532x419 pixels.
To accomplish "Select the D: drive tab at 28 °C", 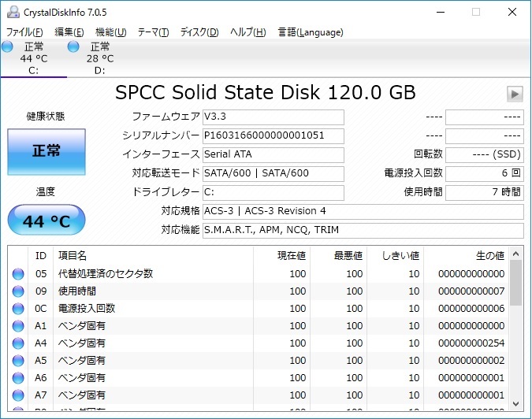I will 100,58.
